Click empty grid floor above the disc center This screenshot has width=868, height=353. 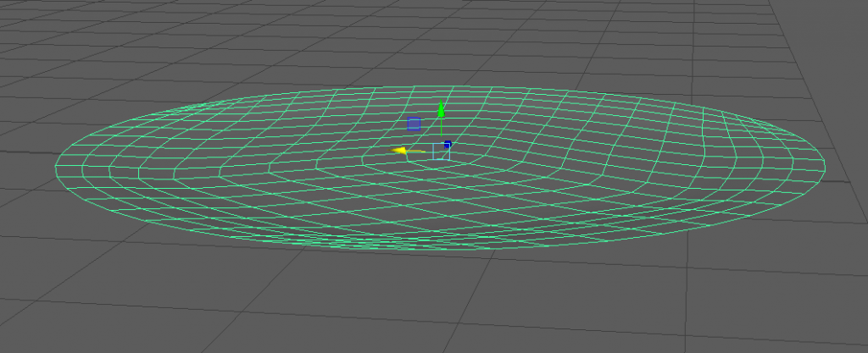pyautogui.click(x=441, y=42)
